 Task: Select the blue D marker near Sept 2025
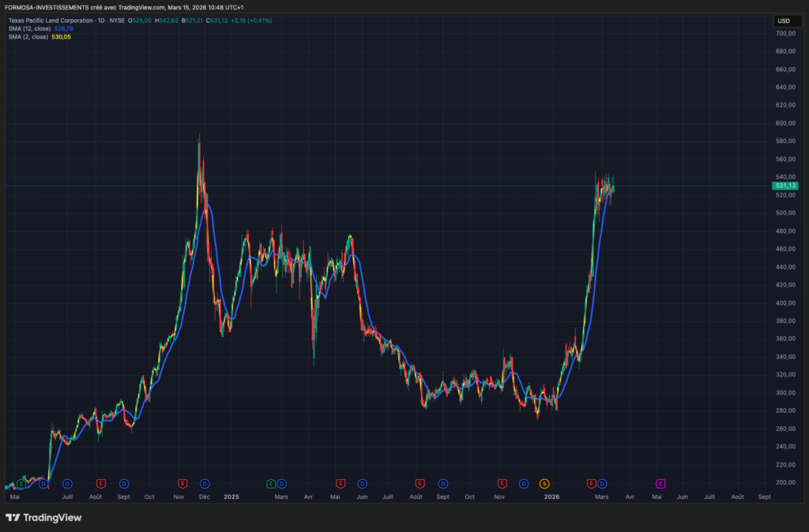pyautogui.click(x=443, y=483)
